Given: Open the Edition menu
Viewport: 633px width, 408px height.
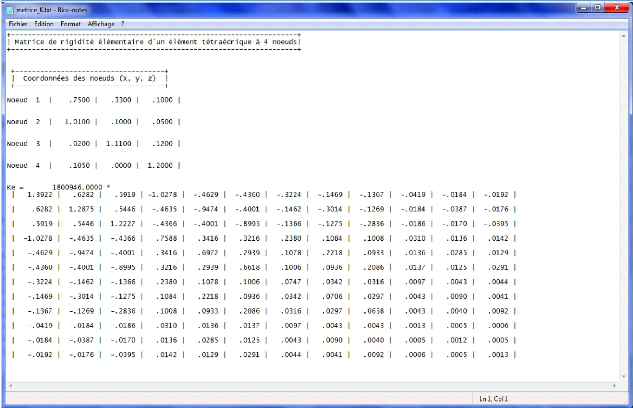Looking at the screenshot, I should point(44,22).
